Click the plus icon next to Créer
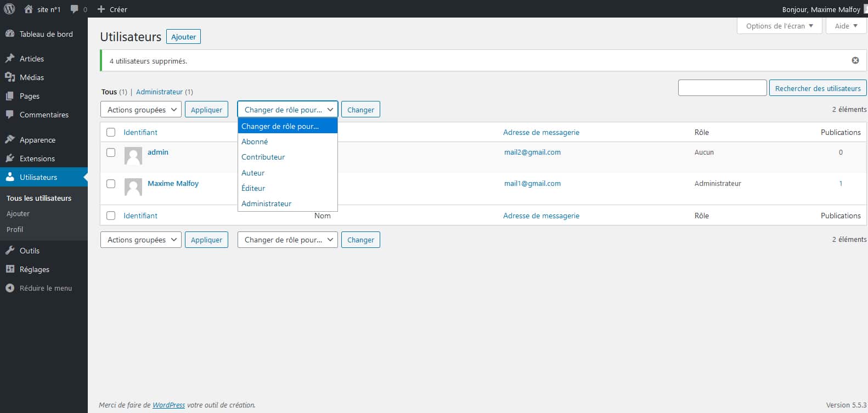The width and height of the screenshot is (868, 413). coord(101,9)
